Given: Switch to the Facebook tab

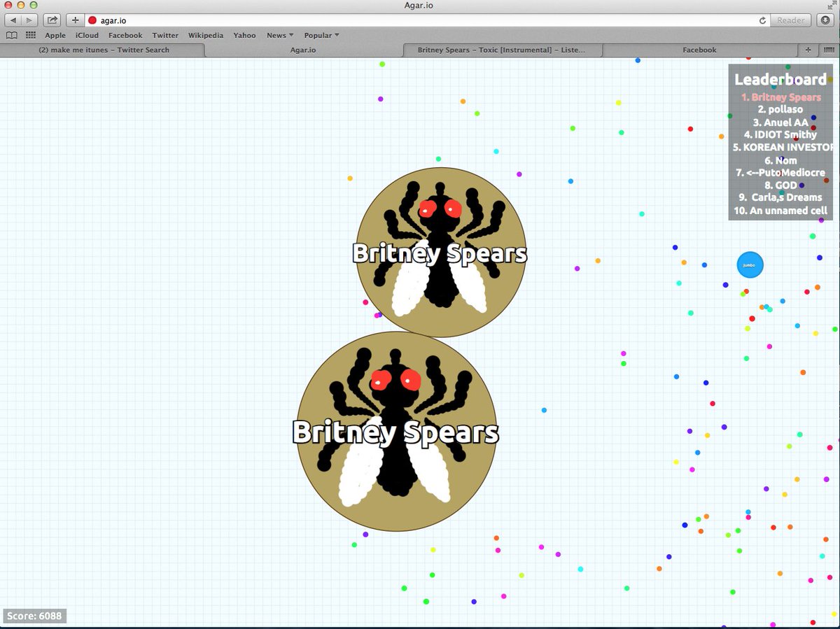Looking at the screenshot, I should point(699,50).
